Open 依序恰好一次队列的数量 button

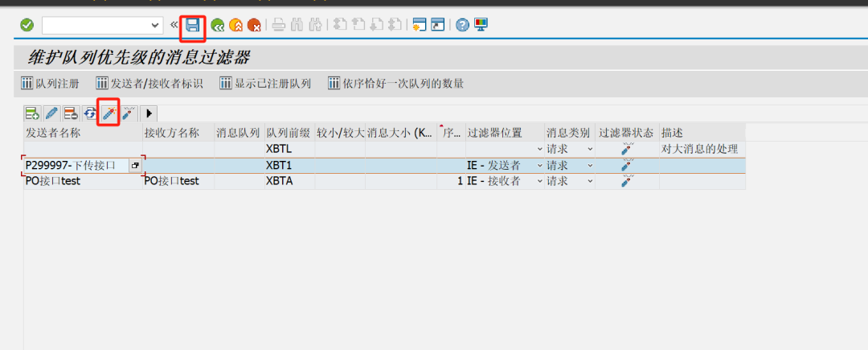click(395, 84)
